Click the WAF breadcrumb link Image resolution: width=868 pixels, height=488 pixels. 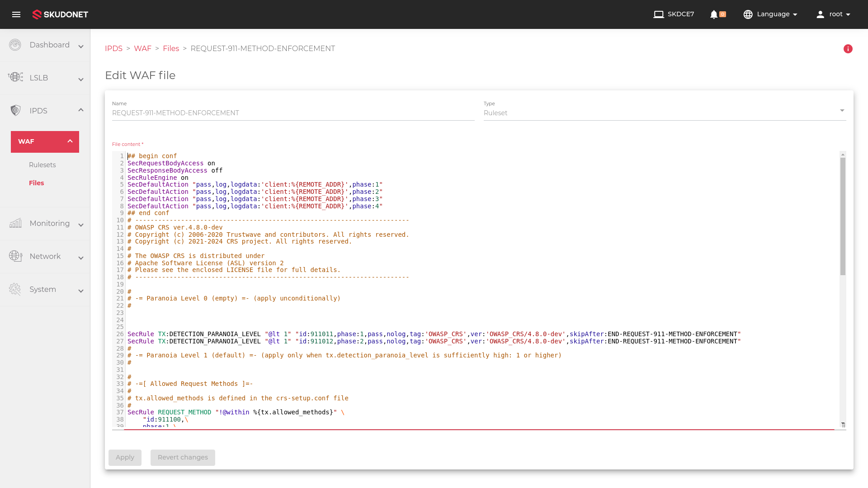(x=142, y=48)
